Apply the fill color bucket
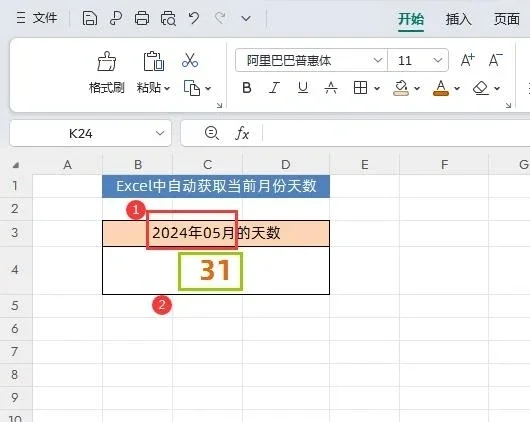This screenshot has width=530, height=422. pyautogui.click(x=401, y=88)
